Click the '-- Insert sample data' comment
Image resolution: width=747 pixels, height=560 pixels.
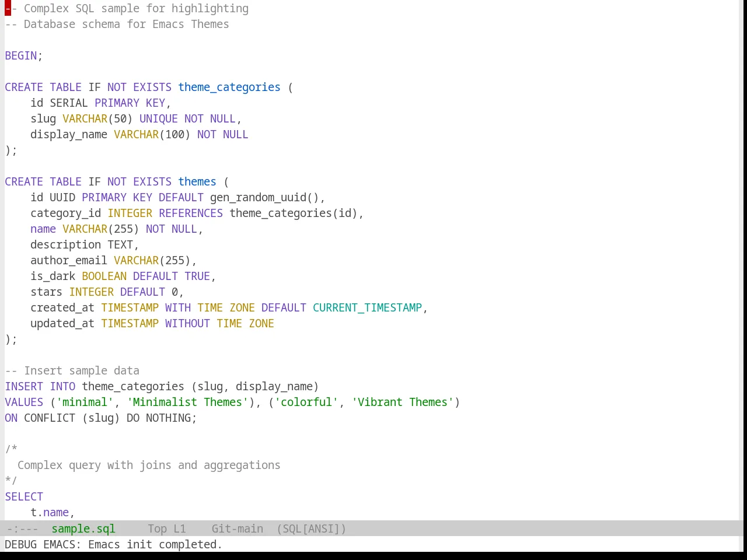(72, 370)
